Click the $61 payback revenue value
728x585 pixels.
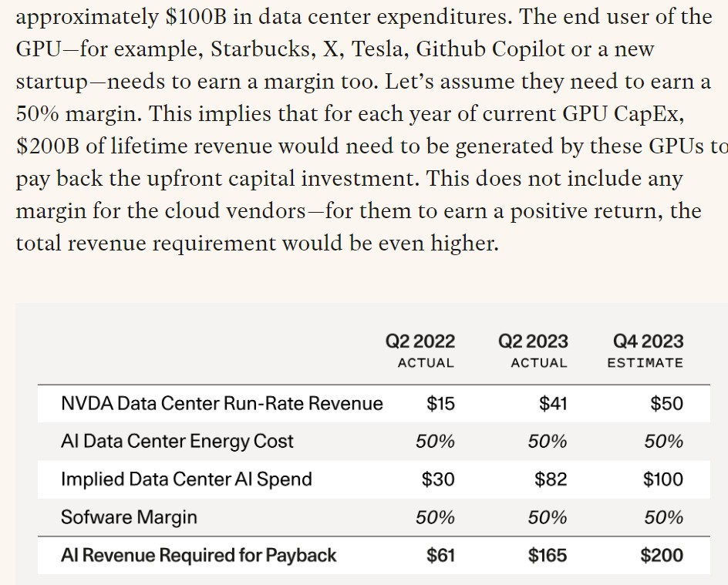(x=440, y=555)
